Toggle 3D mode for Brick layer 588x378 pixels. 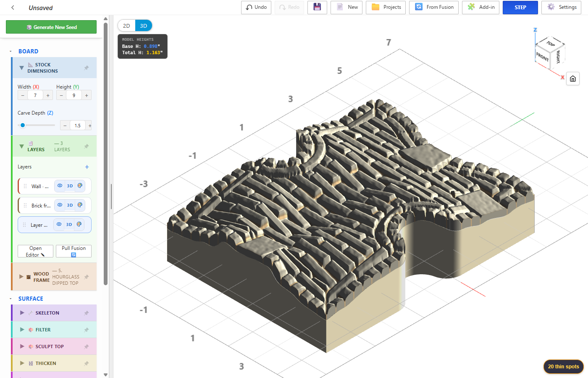(70, 205)
